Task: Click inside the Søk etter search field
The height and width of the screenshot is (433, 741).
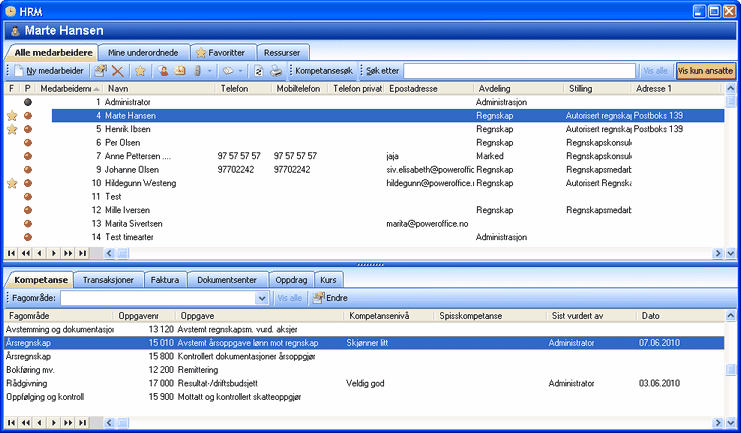Action: (x=519, y=71)
